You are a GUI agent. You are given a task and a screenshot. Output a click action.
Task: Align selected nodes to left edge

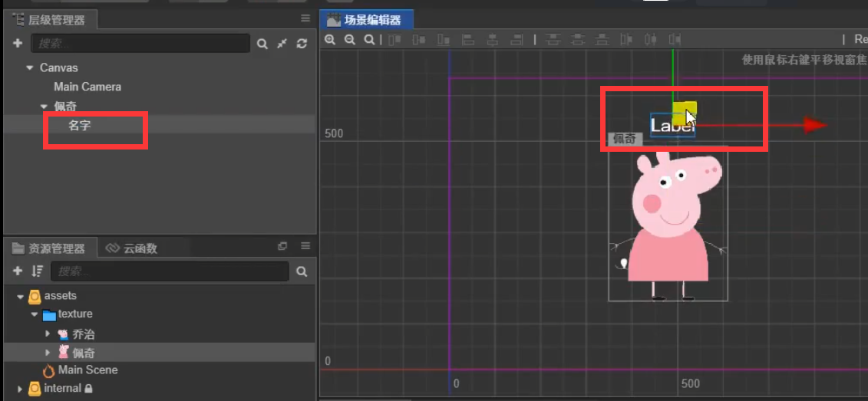point(468,40)
